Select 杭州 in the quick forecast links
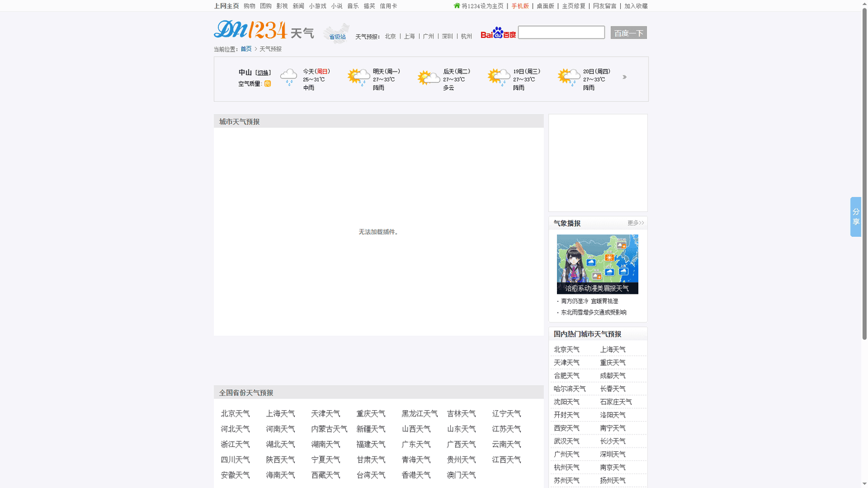The height and width of the screenshot is (488, 868). pyautogui.click(x=467, y=37)
